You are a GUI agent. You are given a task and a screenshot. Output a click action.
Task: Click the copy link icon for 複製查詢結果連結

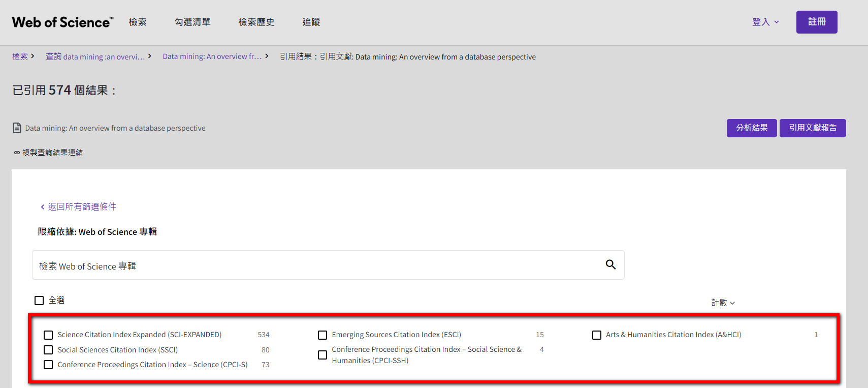[17, 153]
